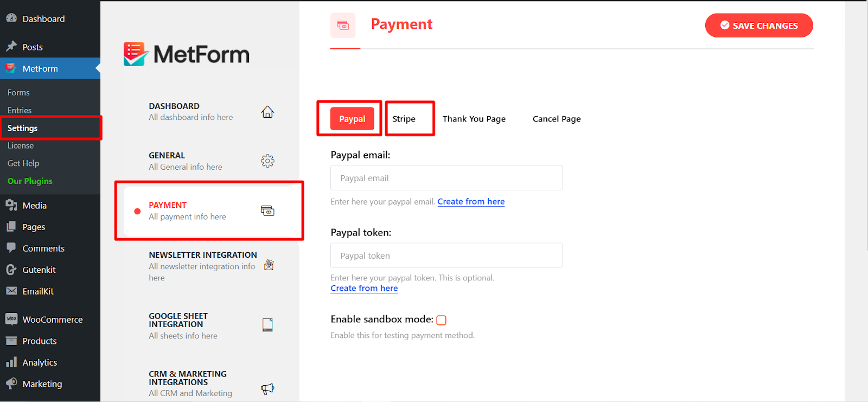Open GENERAL settings section
This screenshot has width=868, height=402.
click(x=212, y=161)
